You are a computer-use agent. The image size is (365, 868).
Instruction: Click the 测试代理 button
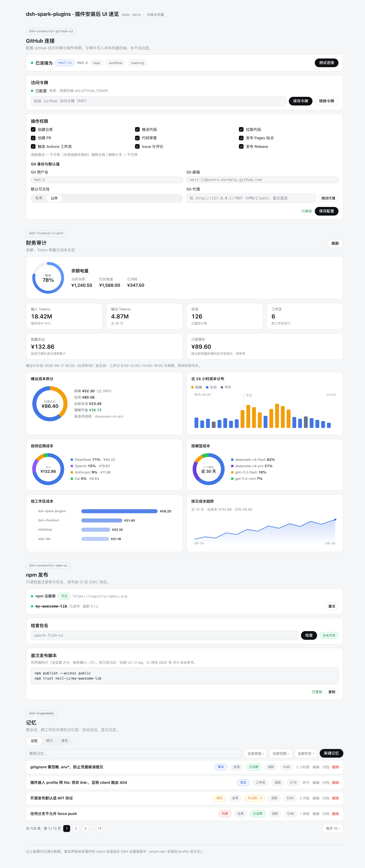coord(328,198)
